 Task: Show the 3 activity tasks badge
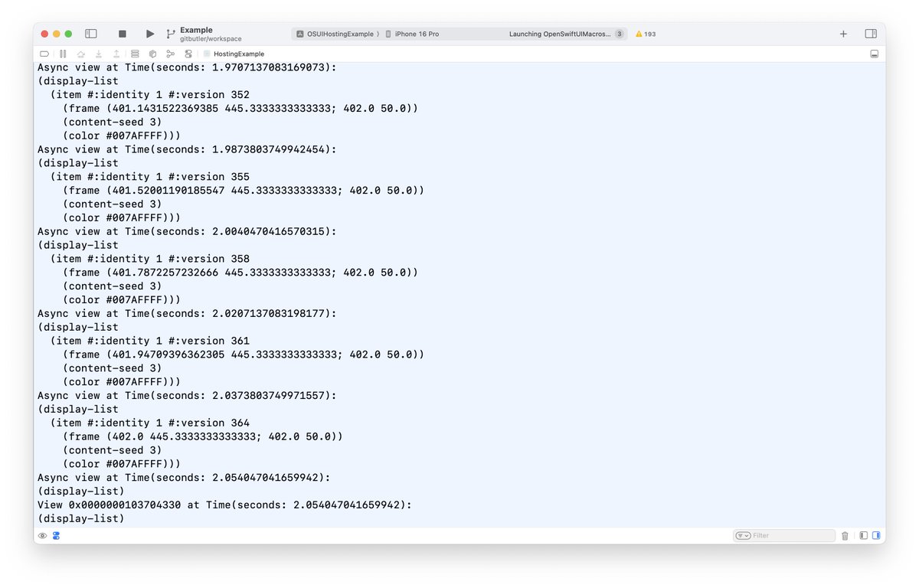point(619,34)
